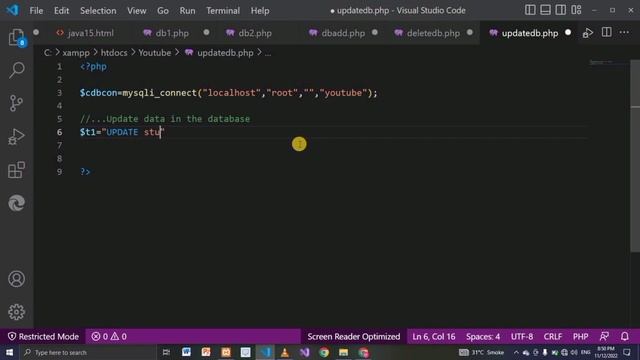Open the Explorer view in activity bar

point(16,38)
